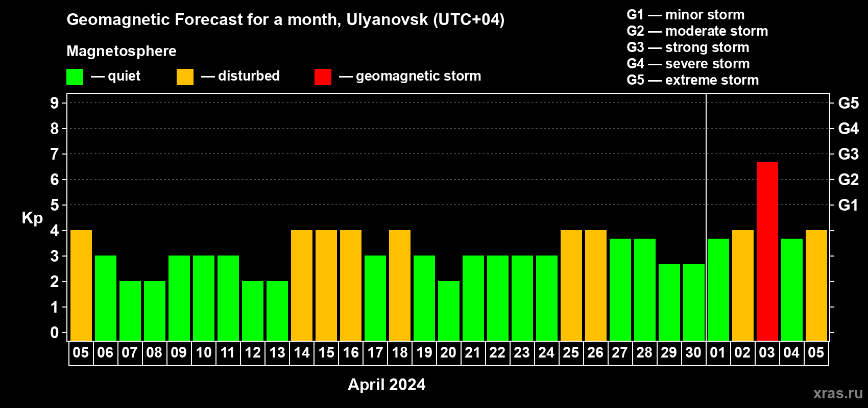Select the green bar for April 29
The image size is (868, 408).
click(669, 302)
